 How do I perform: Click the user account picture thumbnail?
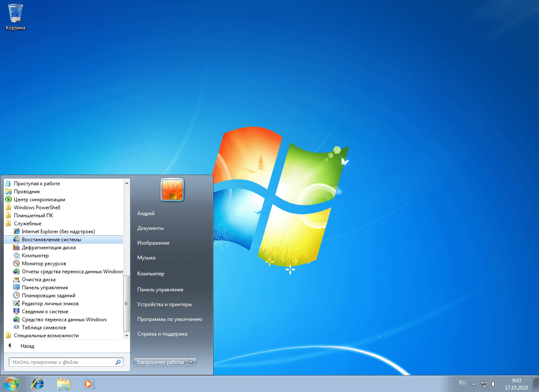click(172, 189)
